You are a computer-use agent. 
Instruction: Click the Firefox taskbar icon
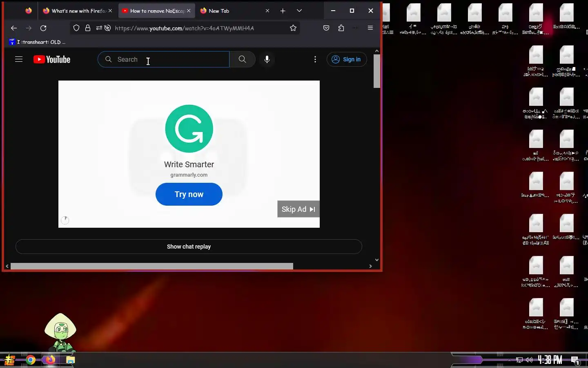click(x=50, y=360)
